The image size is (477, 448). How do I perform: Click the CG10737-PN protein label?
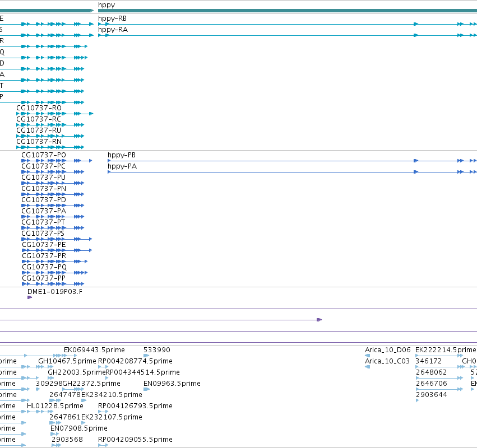pyautogui.click(x=44, y=189)
